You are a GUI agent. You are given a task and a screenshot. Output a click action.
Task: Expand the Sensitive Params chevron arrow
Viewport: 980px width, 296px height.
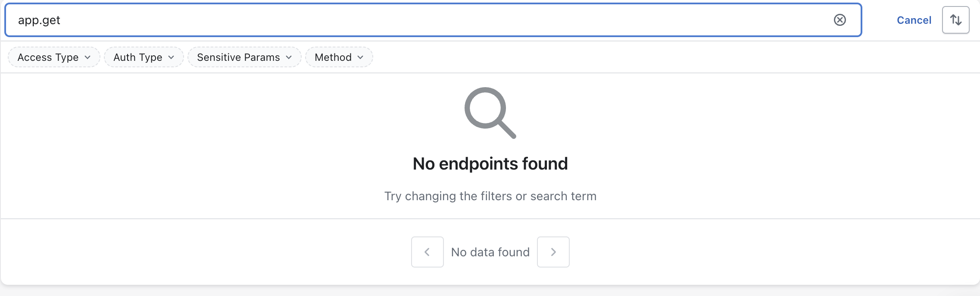289,57
